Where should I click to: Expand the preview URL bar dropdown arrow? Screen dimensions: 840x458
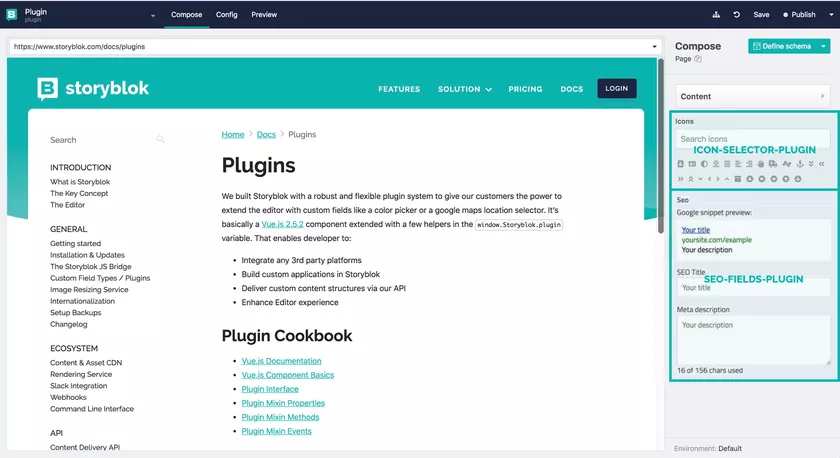pyautogui.click(x=654, y=47)
